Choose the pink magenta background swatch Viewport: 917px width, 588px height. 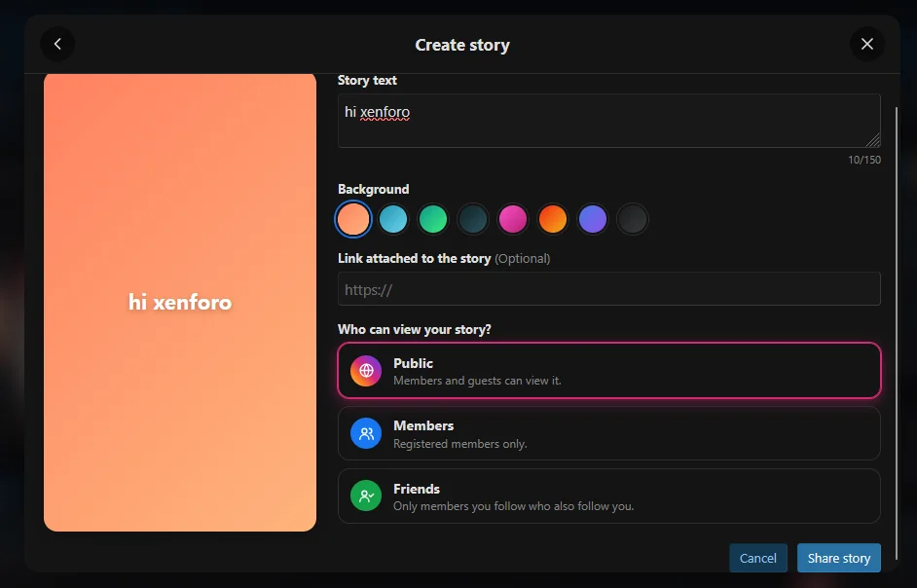click(513, 219)
